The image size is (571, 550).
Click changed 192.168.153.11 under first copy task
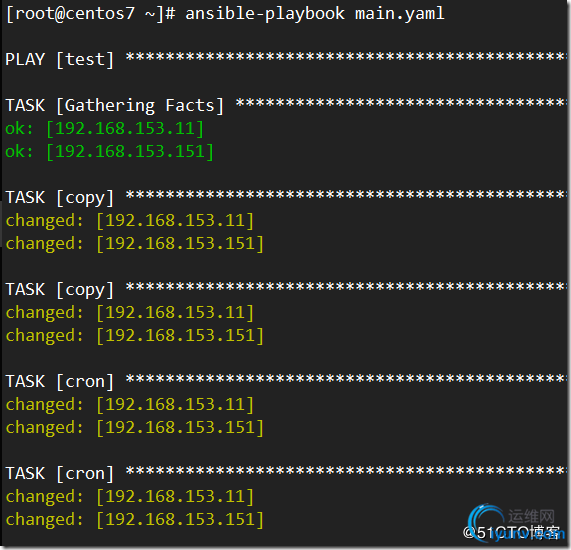coord(130,221)
